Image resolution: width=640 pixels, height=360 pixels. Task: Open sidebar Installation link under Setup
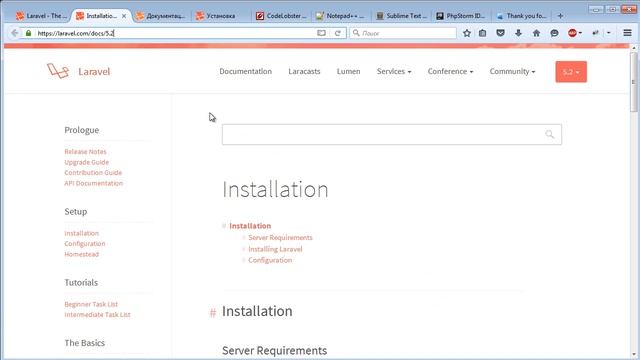pyautogui.click(x=82, y=233)
